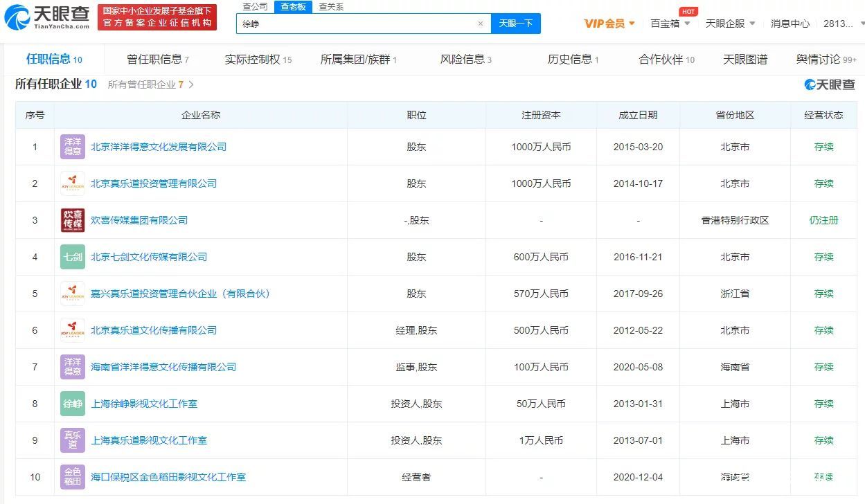
Task: Select the 七剑 company logo icon
Action: [72, 257]
